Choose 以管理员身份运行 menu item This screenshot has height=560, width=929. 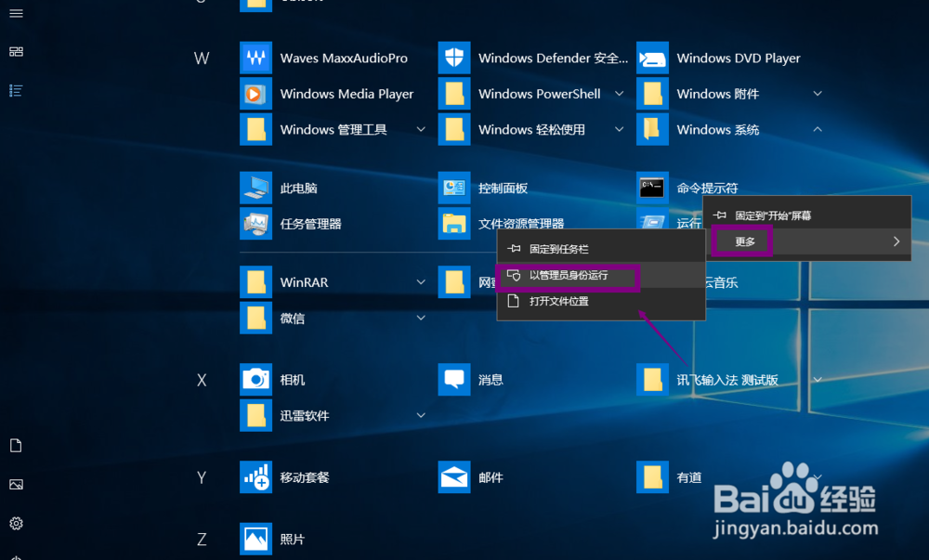pos(601,275)
